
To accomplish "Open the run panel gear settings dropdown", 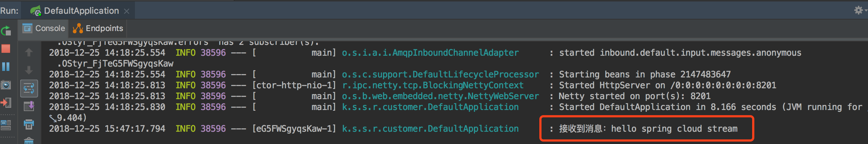I will point(860,10).
